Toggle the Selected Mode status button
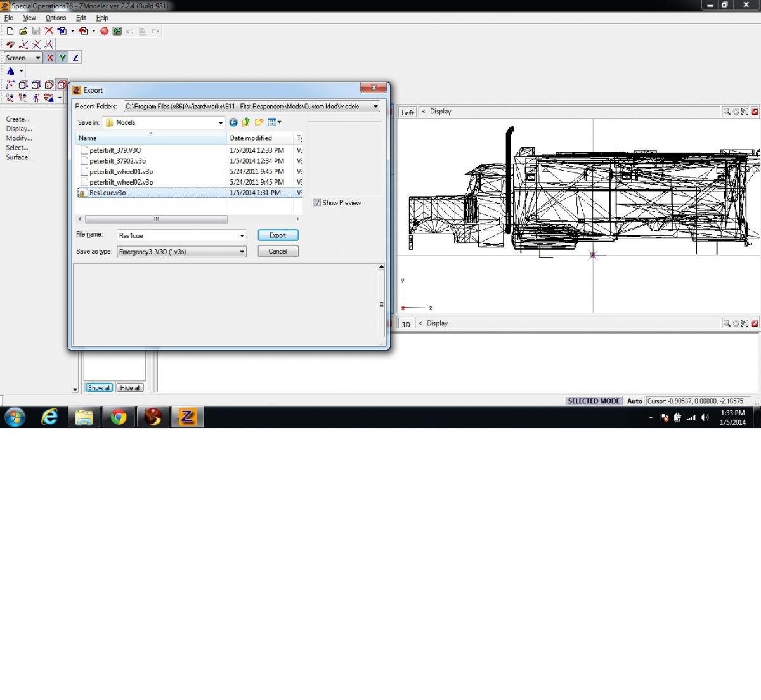 [594, 401]
